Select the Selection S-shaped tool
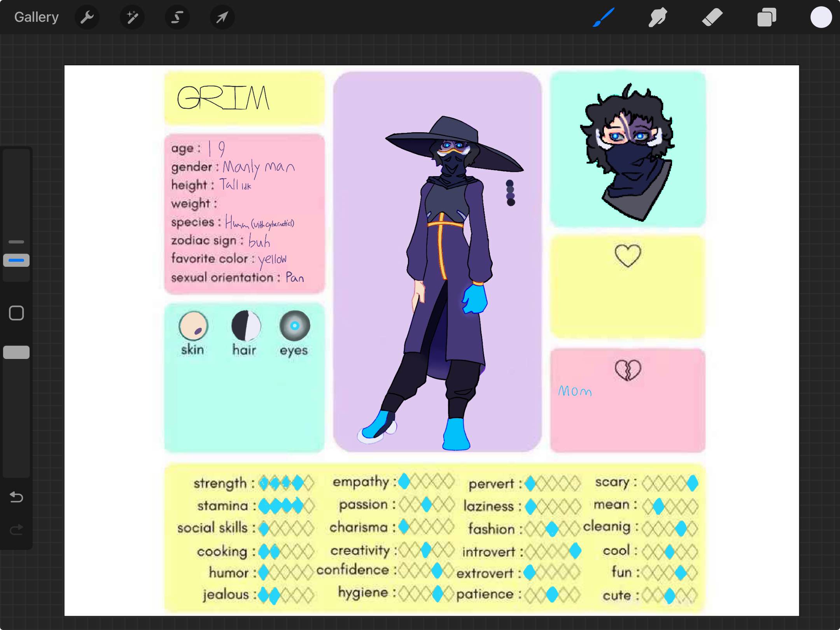The image size is (840, 630). point(177,17)
